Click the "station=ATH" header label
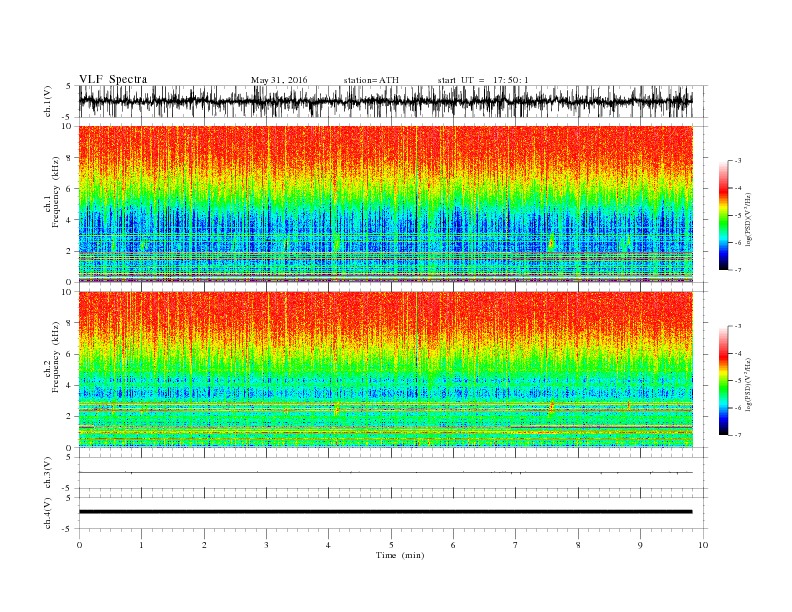Screen dimensions: 792x612 point(371,80)
